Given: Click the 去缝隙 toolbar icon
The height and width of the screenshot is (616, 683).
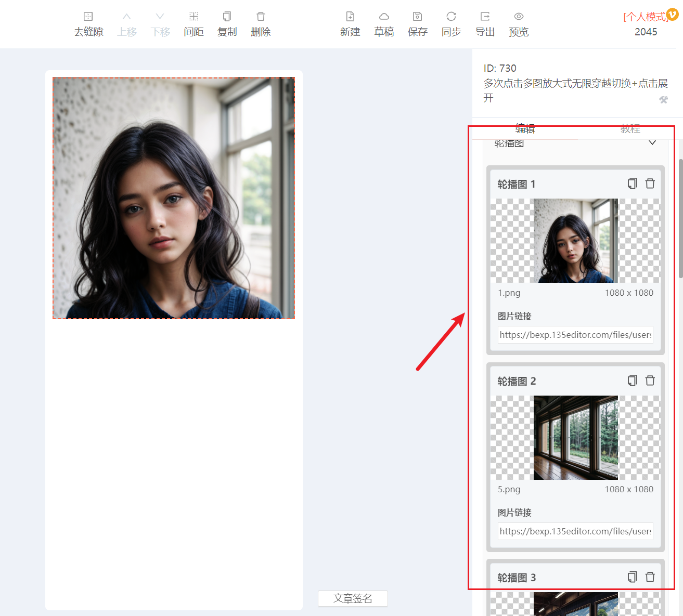Looking at the screenshot, I should [x=88, y=17].
